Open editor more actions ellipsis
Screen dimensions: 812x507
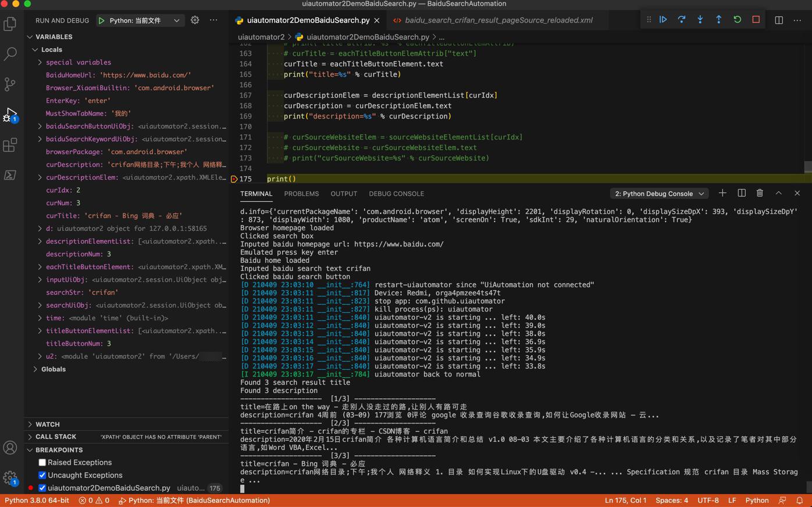[x=797, y=20]
